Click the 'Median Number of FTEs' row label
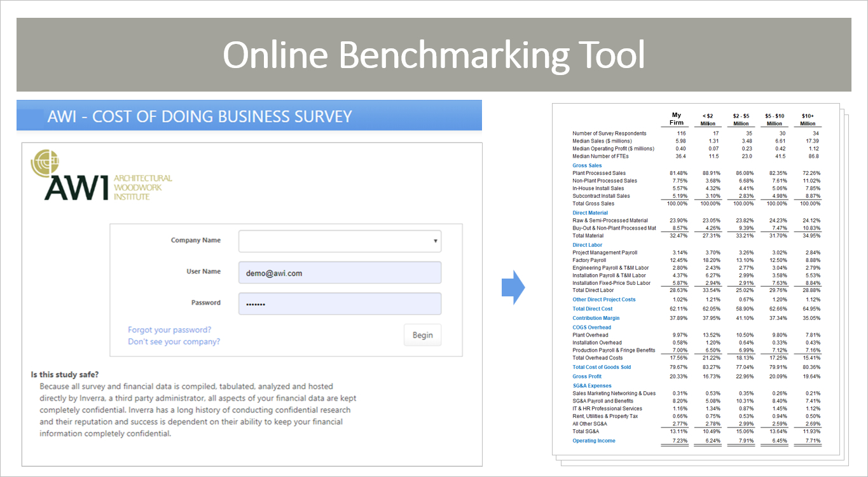868x477 pixels. [600, 156]
